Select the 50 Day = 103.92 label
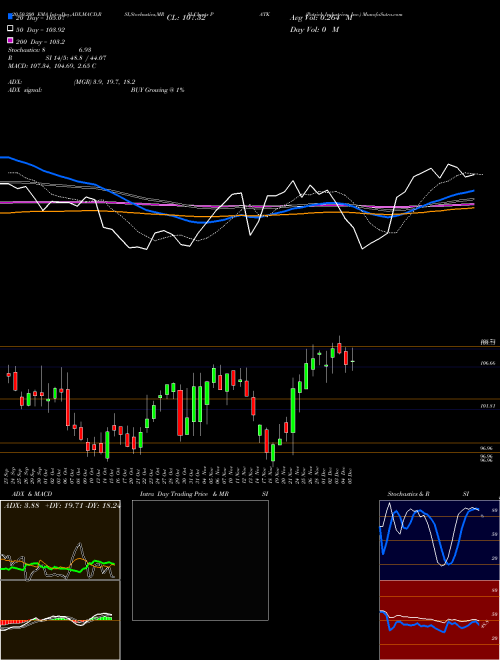 (40, 30)
